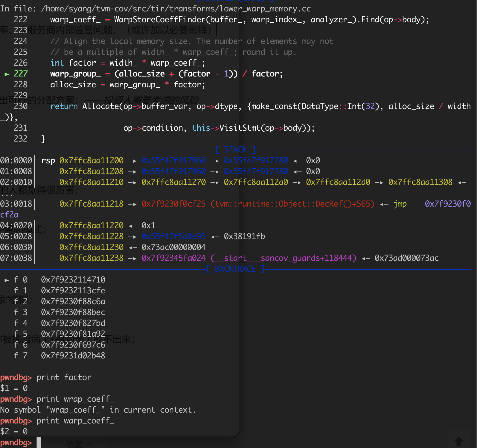Click the __start___sancov_guards+118444 symbol
This screenshot has width=477, height=448.
[283, 258]
